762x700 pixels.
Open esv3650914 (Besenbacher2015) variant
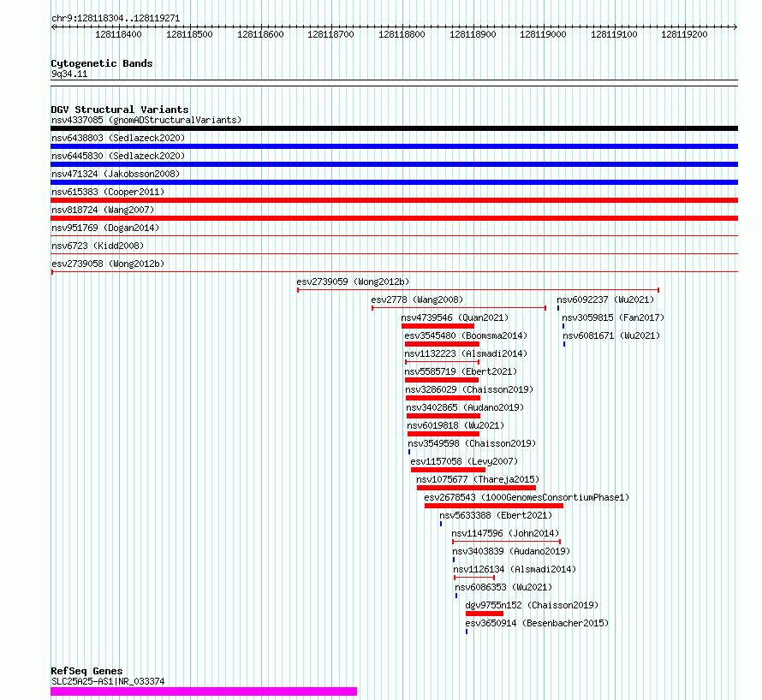[x=537, y=623]
